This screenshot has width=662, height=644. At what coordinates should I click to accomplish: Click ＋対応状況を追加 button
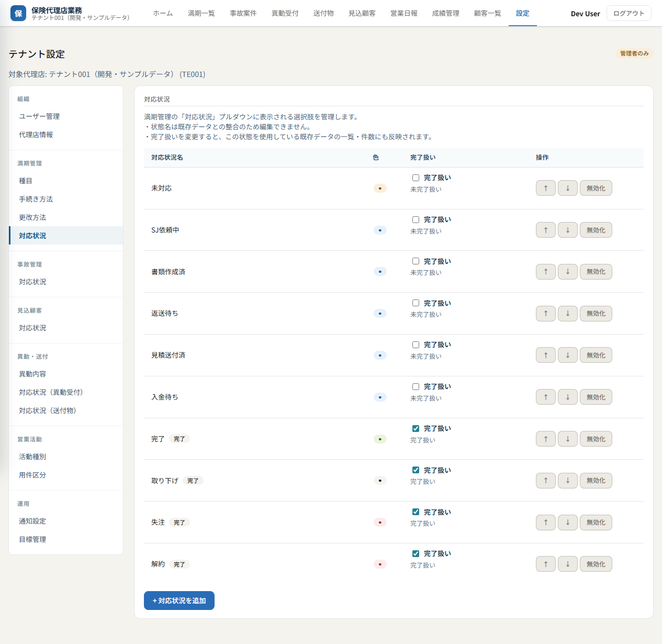point(179,601)
